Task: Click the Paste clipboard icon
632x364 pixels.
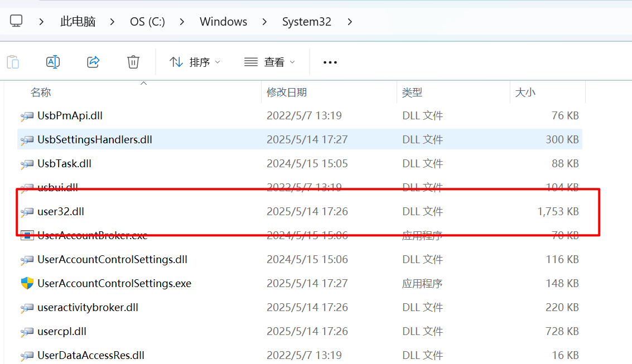Action: click(x=13, y=62)
